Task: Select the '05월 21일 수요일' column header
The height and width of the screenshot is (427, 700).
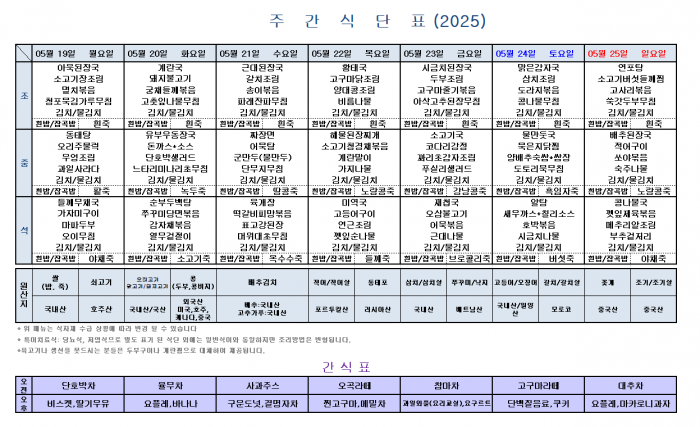Action: click(x=262, y=54)
